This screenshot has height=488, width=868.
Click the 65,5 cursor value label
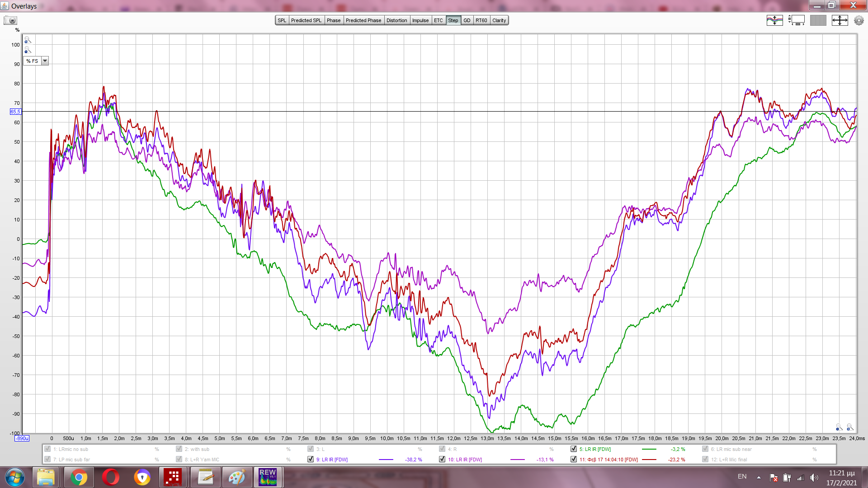tap(15, 112)
